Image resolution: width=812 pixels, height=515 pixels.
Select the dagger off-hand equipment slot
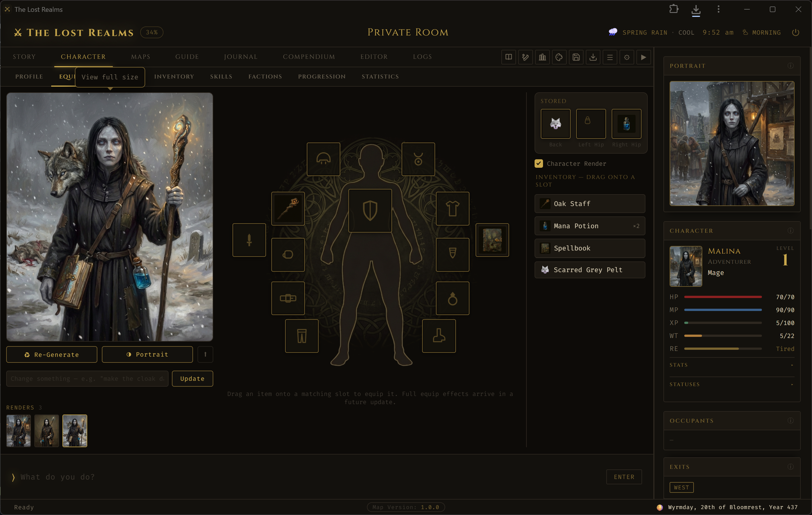click(249, 240)
